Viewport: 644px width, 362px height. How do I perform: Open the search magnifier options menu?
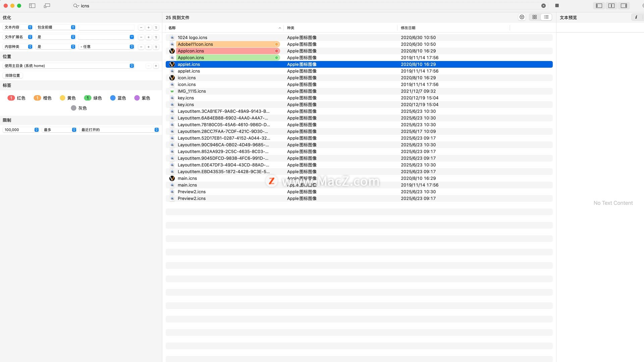pyautogui.click(x=76, y=6)
